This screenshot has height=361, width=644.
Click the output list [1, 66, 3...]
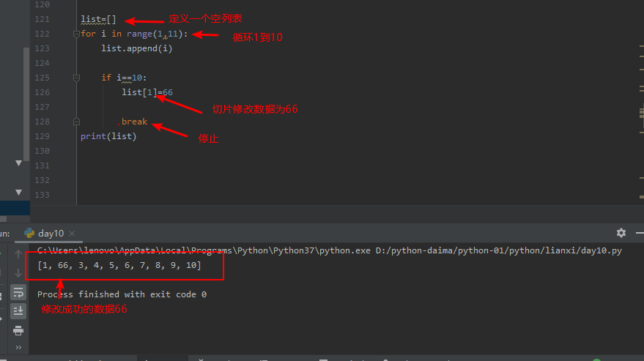[x=119, y=265]
